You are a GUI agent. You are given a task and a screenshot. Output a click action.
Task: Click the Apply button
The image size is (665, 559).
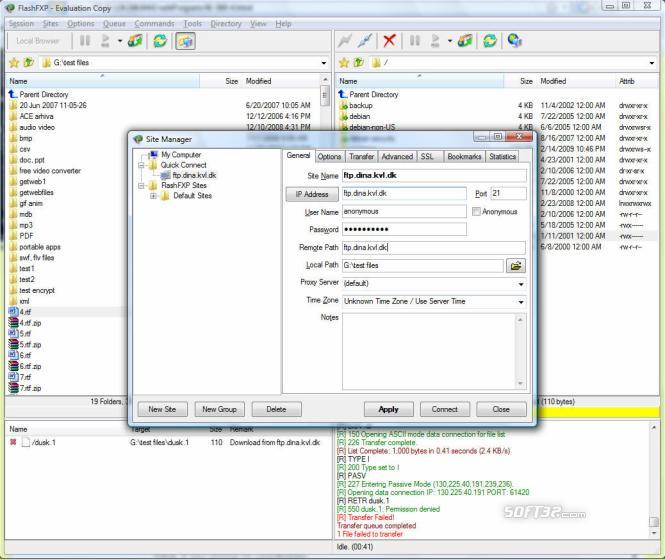pos(388,409)
